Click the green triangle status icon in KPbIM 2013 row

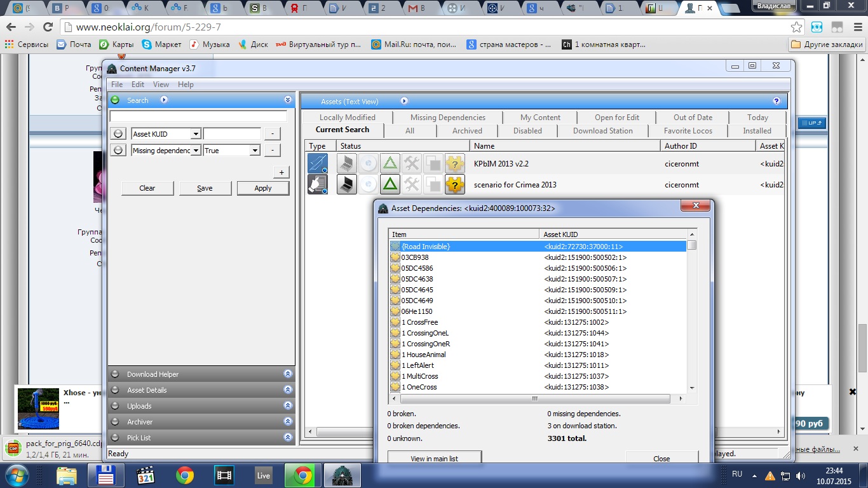pyautogui.click(x=390, y=163)
